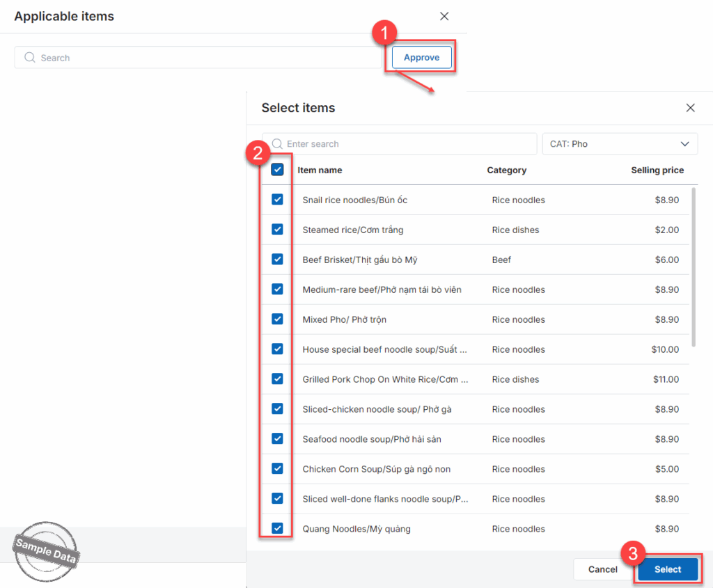Click the blue Select button
This screenshot has width=713, height=588.
pos(667,569)
